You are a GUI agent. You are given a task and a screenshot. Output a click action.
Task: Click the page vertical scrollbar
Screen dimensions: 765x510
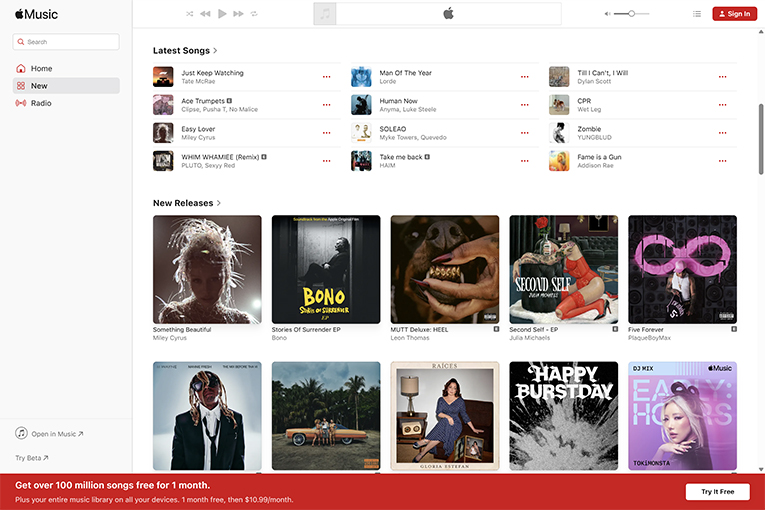point(761,139)
